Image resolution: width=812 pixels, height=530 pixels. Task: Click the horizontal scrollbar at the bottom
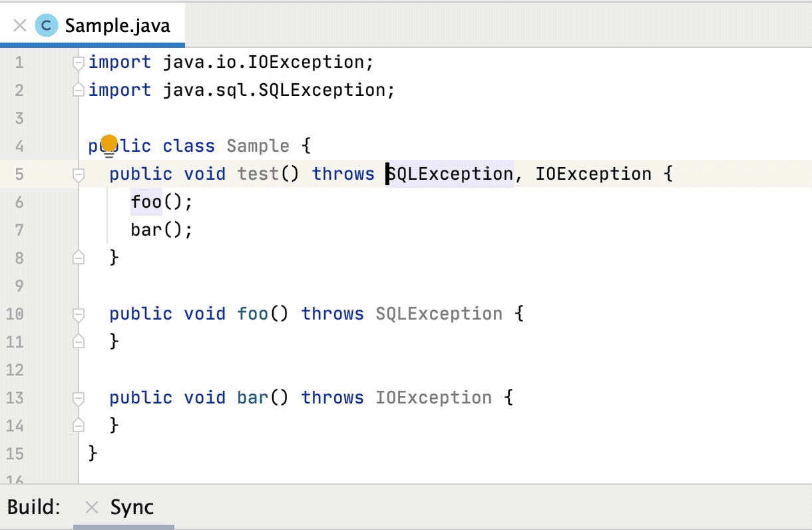tap(124, 526)
